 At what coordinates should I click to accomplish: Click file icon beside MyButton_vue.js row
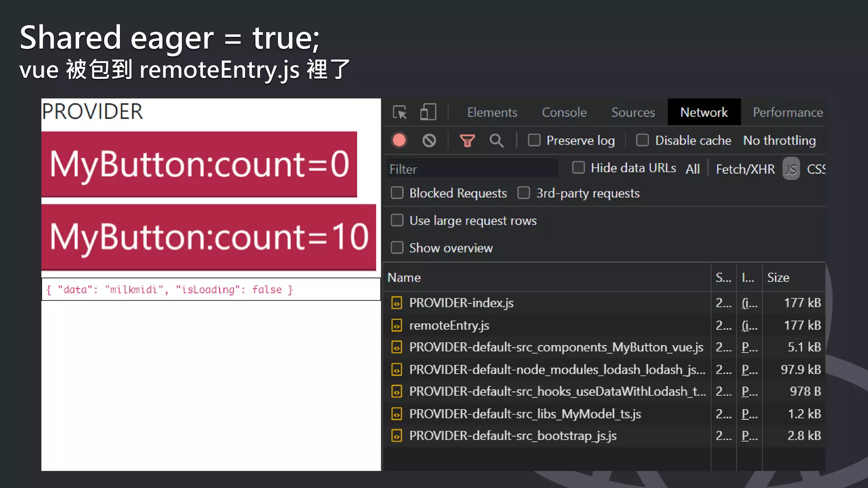click(397, 347)
